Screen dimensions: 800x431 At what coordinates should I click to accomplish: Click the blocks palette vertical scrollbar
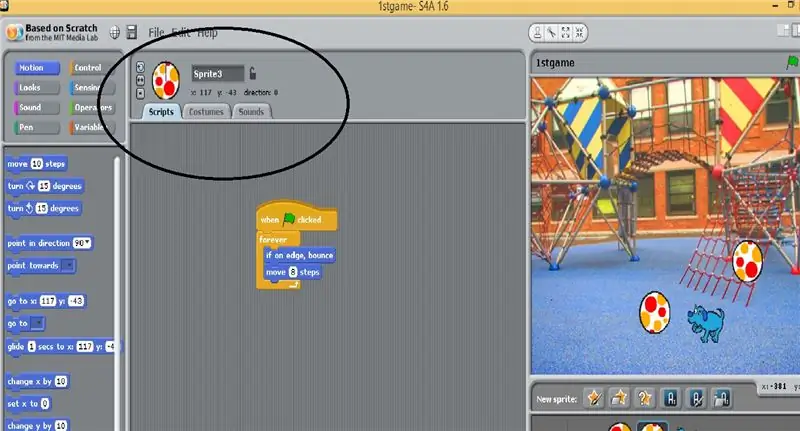point(117,293)
